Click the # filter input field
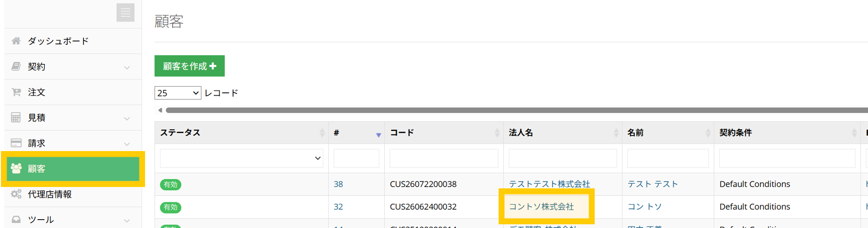 pyautogui.click(x=356, y=158)
